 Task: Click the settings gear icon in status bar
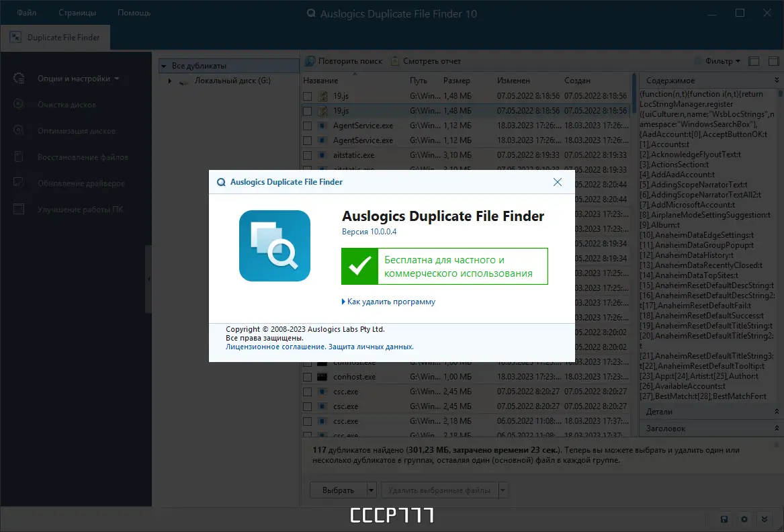[744, 519]
